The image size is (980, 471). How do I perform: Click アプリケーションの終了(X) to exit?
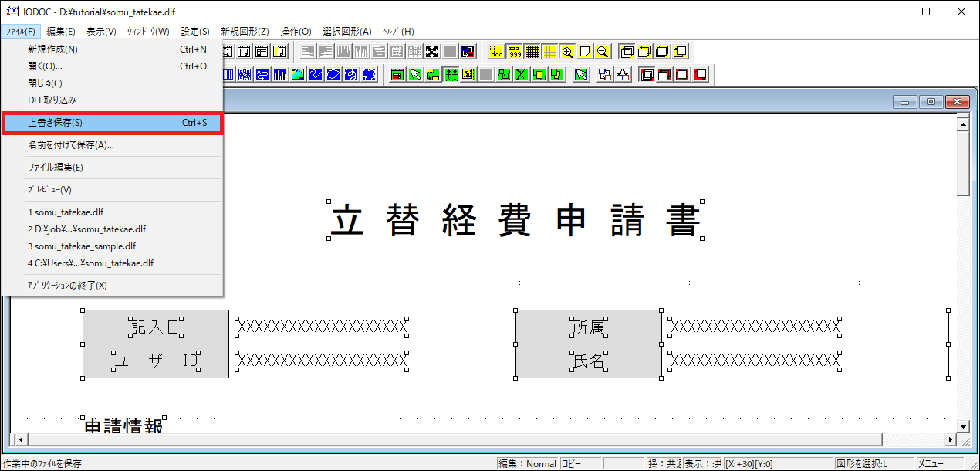67,286
